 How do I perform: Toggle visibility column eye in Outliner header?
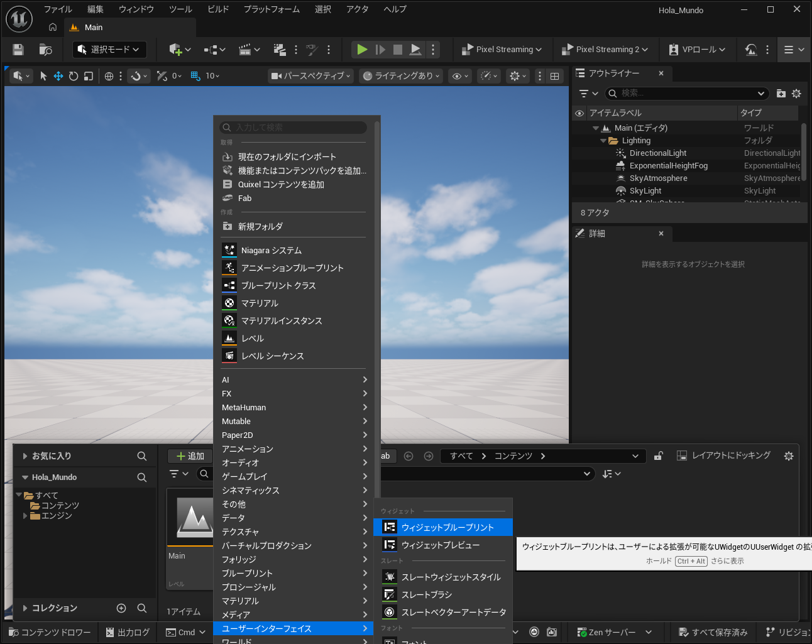point(579,113)
